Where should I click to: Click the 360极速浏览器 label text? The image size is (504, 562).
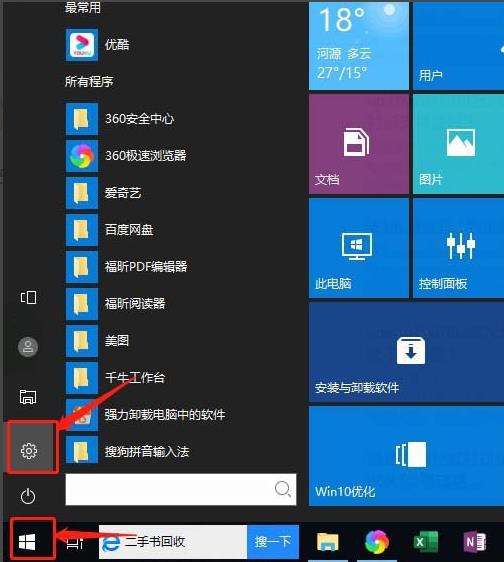(x=146, y=155)
